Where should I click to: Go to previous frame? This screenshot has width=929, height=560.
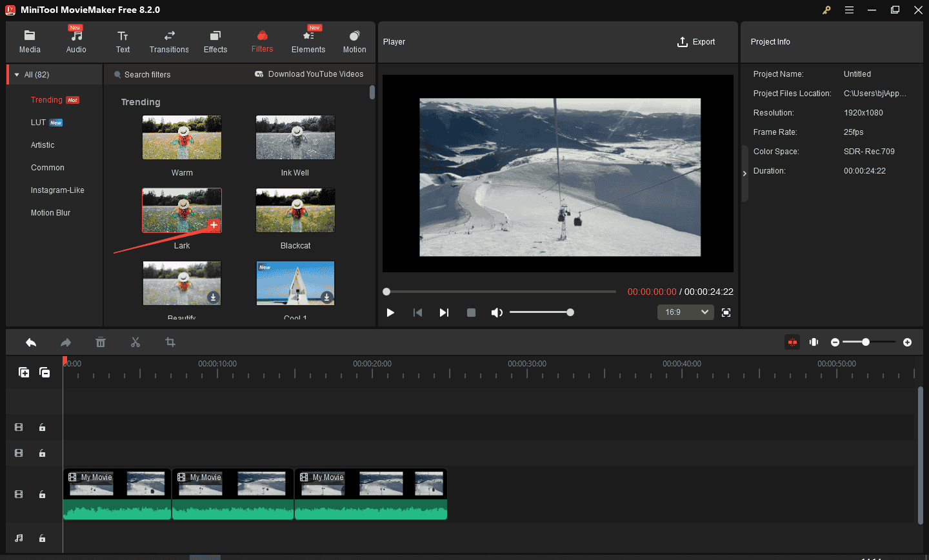pos(417,312)
